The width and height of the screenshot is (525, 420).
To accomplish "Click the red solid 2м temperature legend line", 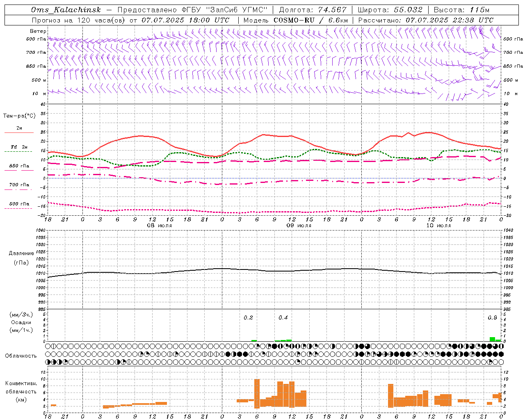I will pyautogui.click(x=19, y=132).
